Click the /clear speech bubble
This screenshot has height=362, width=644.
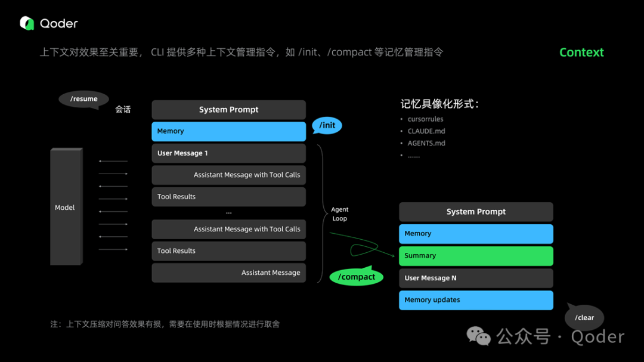pos(584,317)
